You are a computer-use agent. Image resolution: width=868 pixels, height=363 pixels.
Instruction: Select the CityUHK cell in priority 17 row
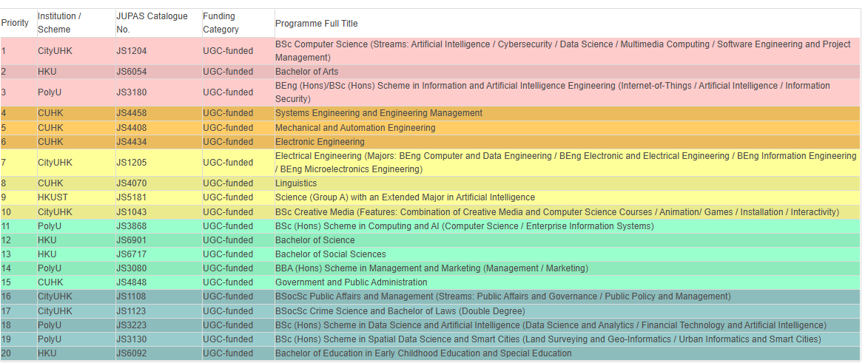(x=55, y=311)
